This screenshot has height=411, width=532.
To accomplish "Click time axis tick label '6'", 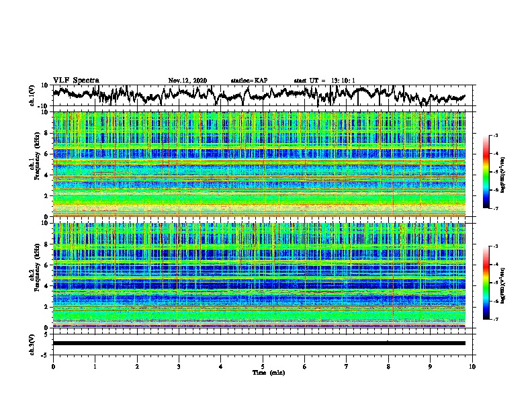I will click(x=305, y=367).
